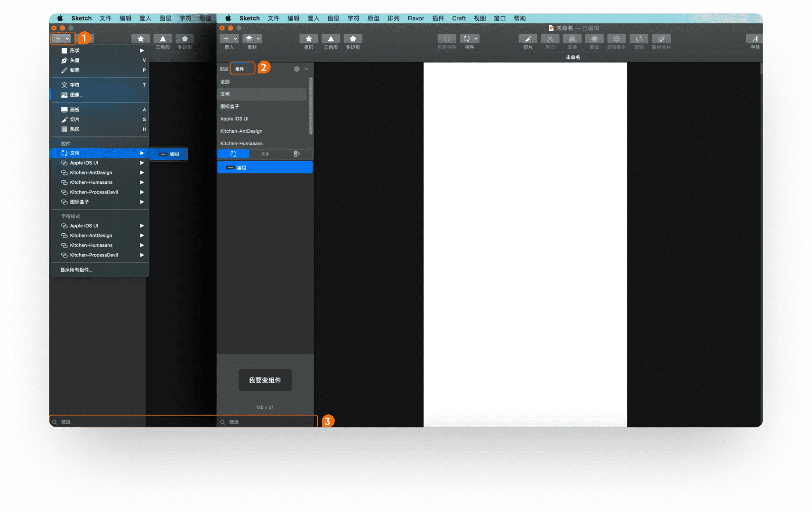Expand Kitchen-ProcessDevil arrow under 控件 section

click(142, 192)
